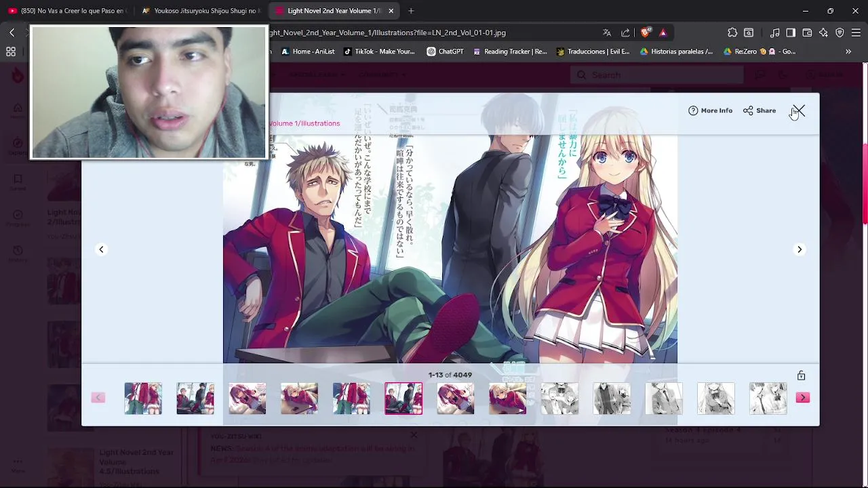Image resolution: width=868 pixels, height=488 pixels.
Task: Open the Extensions puzzle piece icon
Action: click(732, 33)
